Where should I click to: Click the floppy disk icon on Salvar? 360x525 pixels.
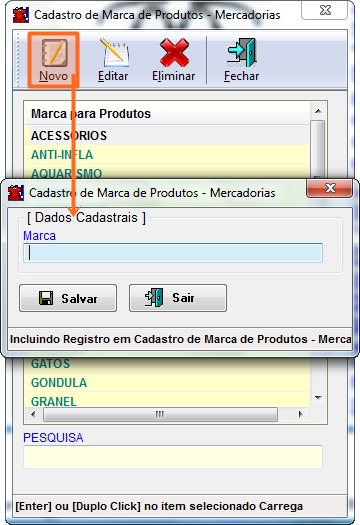pyautogui.click(x=46, y=298)
